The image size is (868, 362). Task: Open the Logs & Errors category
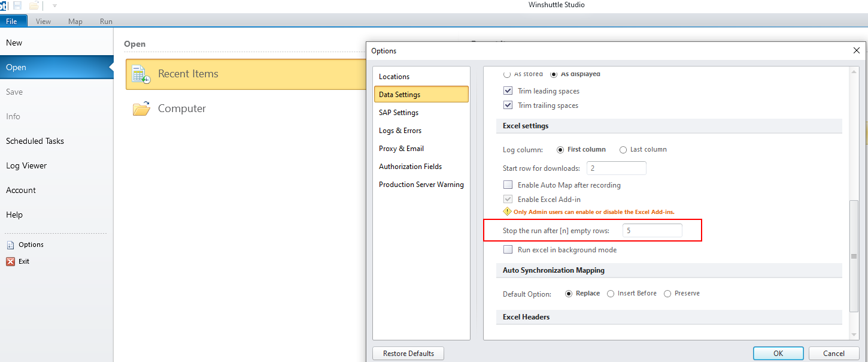pos(421,131)
